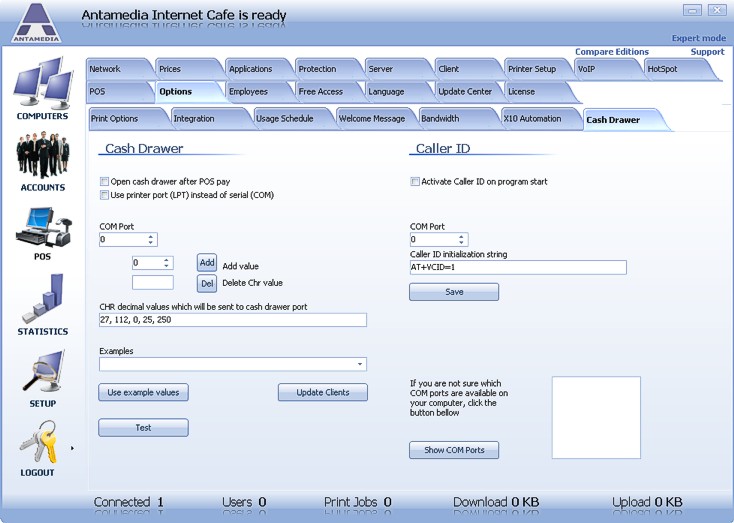Select the VoIP tab
This screenshot has height=523, width=734.
pyautogui.click(x=607, y=69)
